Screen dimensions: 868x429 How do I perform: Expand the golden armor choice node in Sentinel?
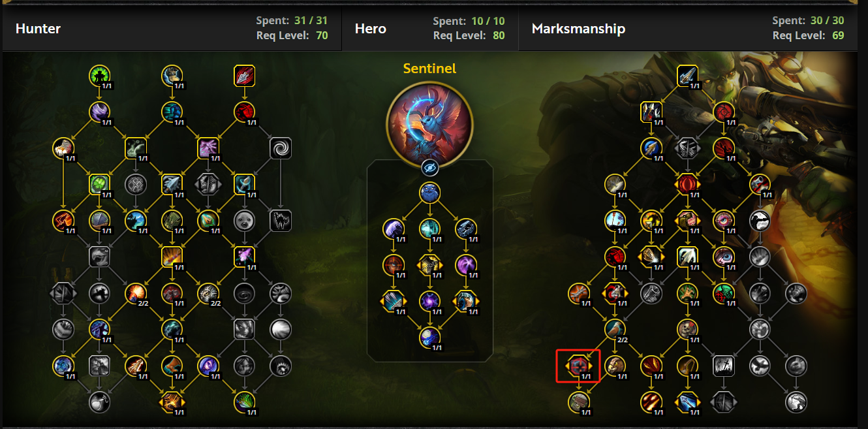pyautogui.click(x=429, y=264)
